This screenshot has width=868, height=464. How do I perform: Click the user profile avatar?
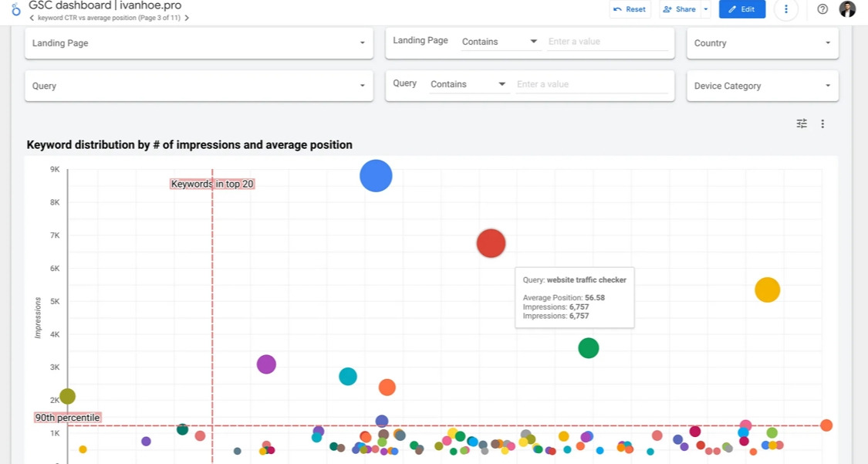[x=847, y=8]
